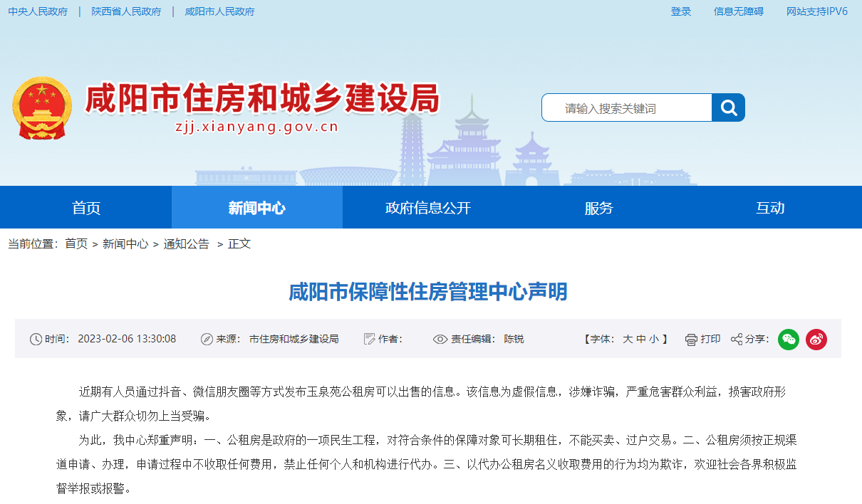
Task: Open the 信息无障碍 accessibility link
Action: (739, 11)
